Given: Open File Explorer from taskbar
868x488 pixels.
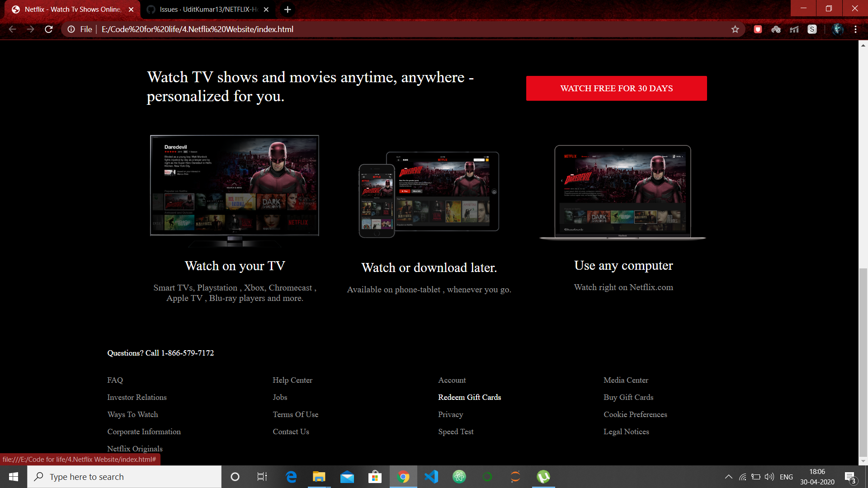Looking at the screenshot, I should [x=319, y=477].
